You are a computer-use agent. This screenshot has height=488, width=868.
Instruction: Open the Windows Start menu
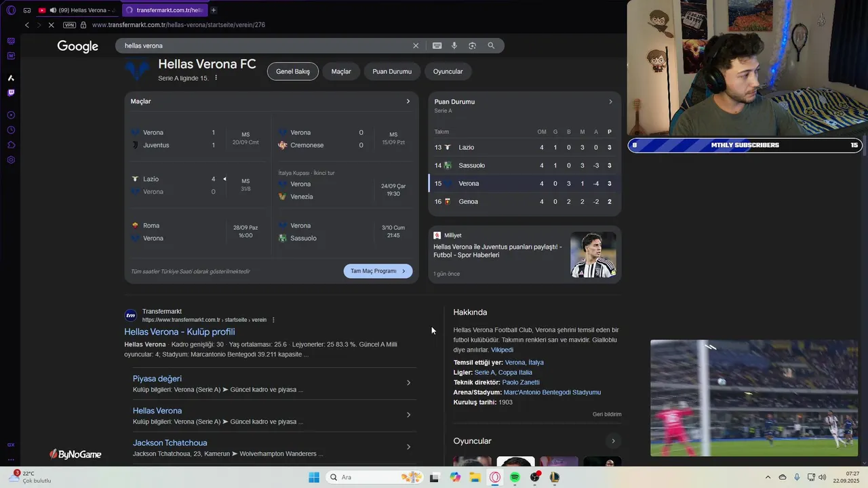(314, 477)
